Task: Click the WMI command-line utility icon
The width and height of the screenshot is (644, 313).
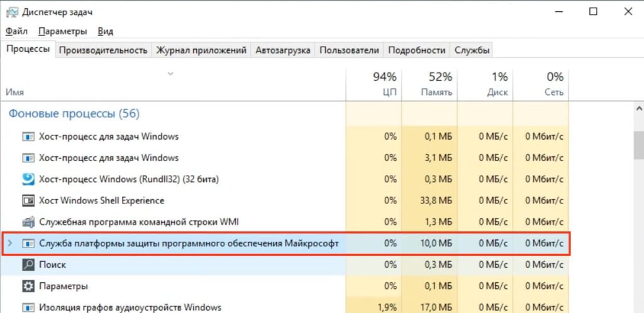Action: pyautogui.click(x=28, y=222)
